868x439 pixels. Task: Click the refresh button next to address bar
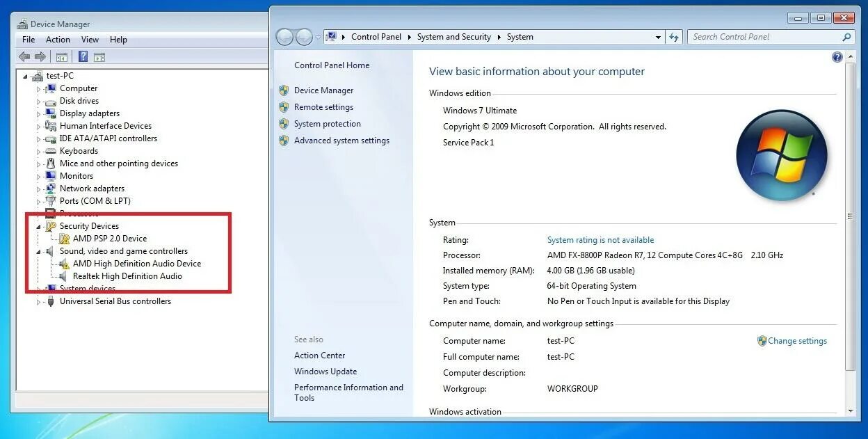pos(674,37)
